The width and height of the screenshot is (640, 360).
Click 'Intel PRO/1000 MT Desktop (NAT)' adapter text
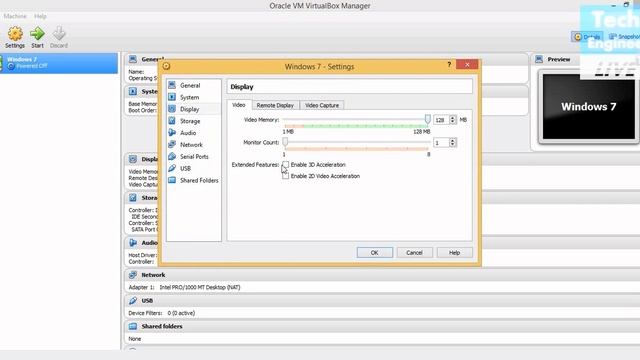[x=200, y=287]
